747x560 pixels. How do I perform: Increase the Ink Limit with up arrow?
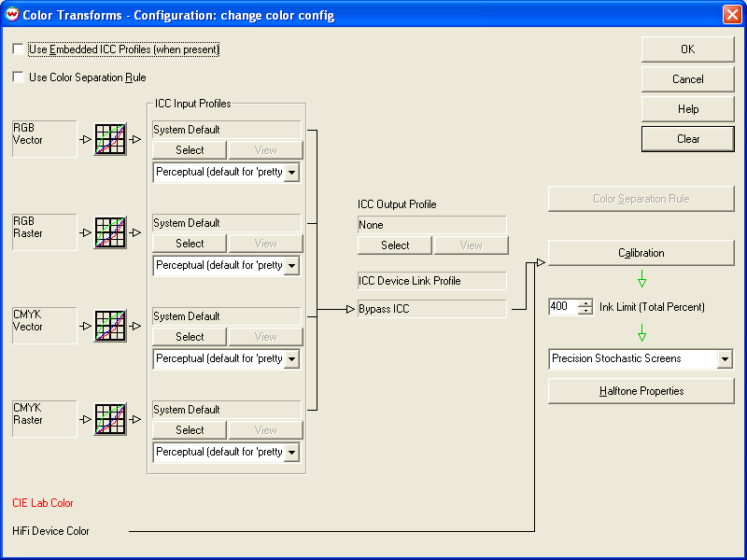pyautogui.click(x=585, y=302)
